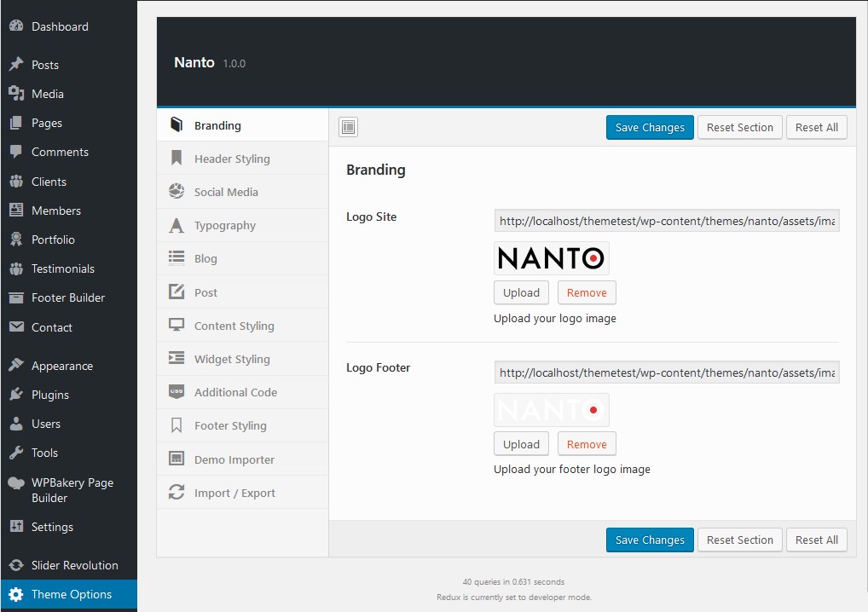868x612 pixels.
Task: Click the Logo Site URL field
Action: (666, 221)
